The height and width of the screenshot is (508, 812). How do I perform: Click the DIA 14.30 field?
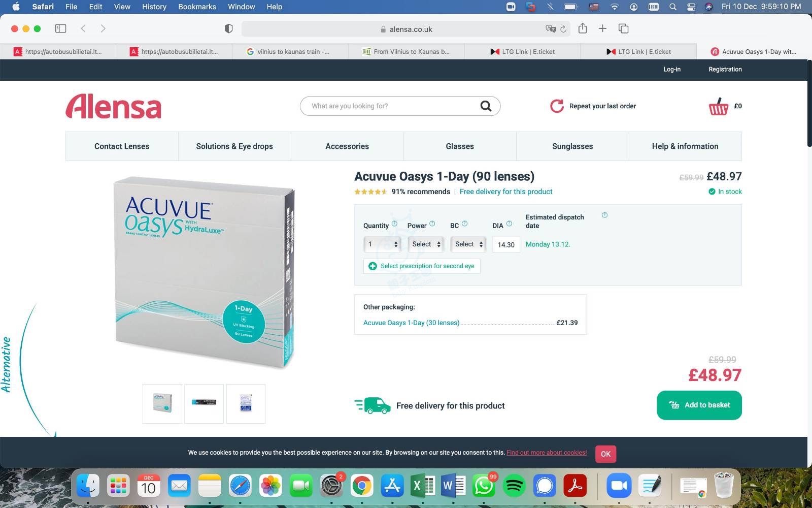click(506, 244)
